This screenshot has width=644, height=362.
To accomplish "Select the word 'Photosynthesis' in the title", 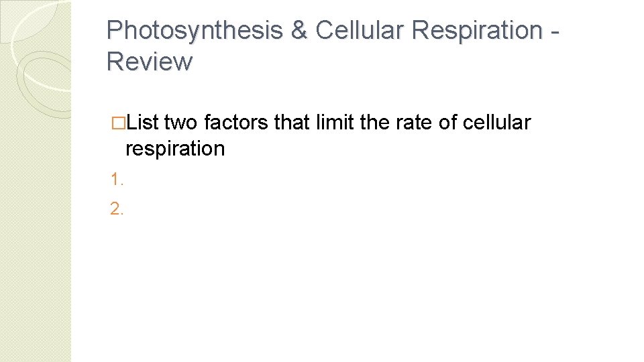I will pos(195,32).
